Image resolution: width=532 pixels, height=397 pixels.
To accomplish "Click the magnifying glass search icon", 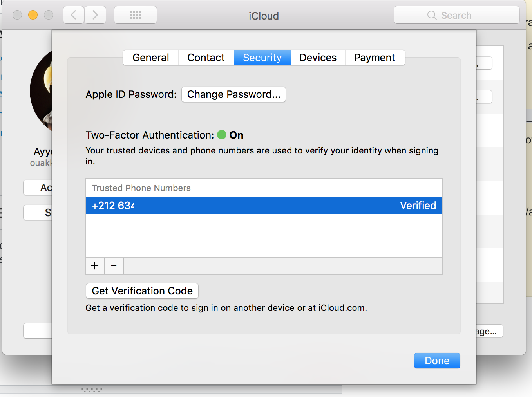I will [x=432, y=15].
